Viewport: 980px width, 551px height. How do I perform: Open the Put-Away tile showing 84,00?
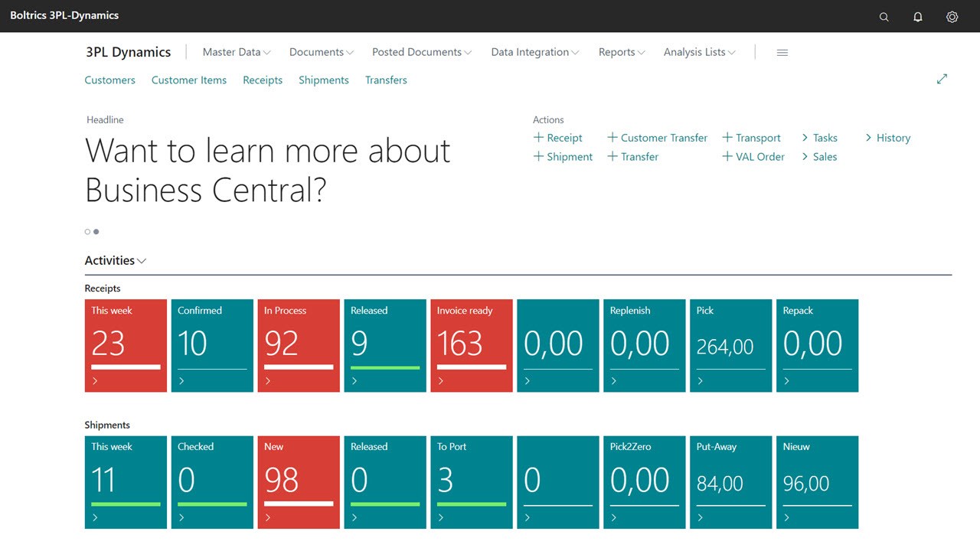click(731, 482)
